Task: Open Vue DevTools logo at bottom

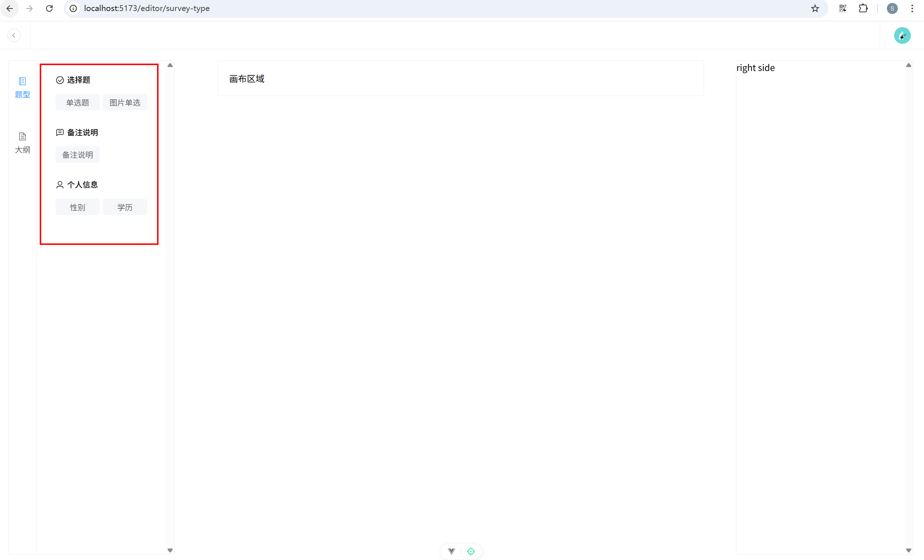Action: (x=451, y=551)
